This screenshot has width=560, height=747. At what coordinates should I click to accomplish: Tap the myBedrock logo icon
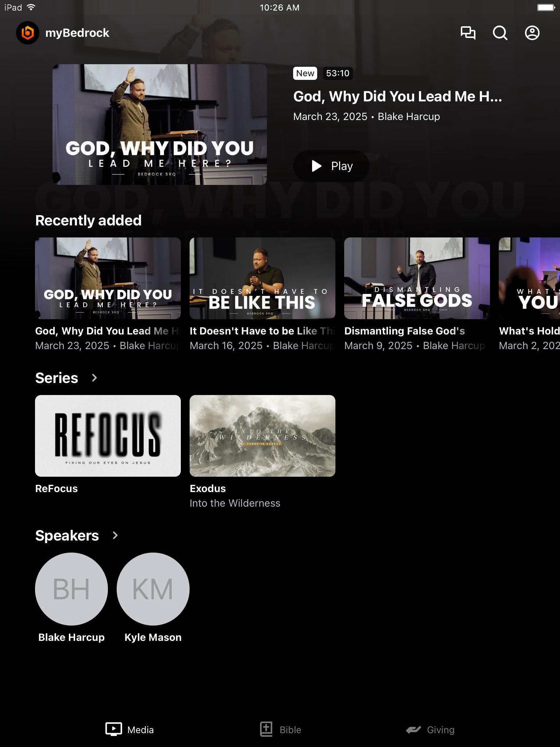tap(28, 33)
